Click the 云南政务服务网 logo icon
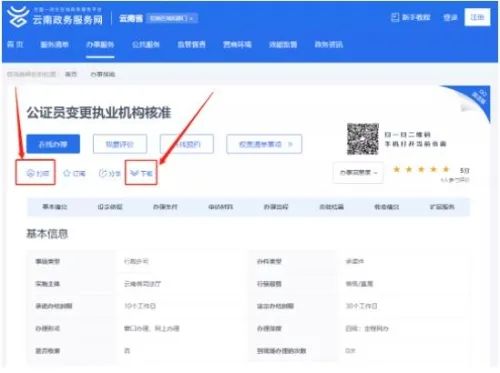The image size is (500, 373). click(x=18, y=16)
